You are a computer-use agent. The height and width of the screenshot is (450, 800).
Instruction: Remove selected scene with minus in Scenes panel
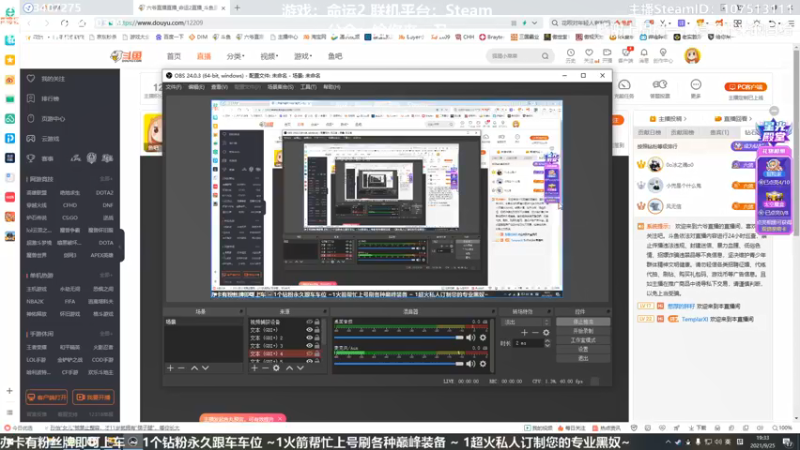(x=181, y=368)
